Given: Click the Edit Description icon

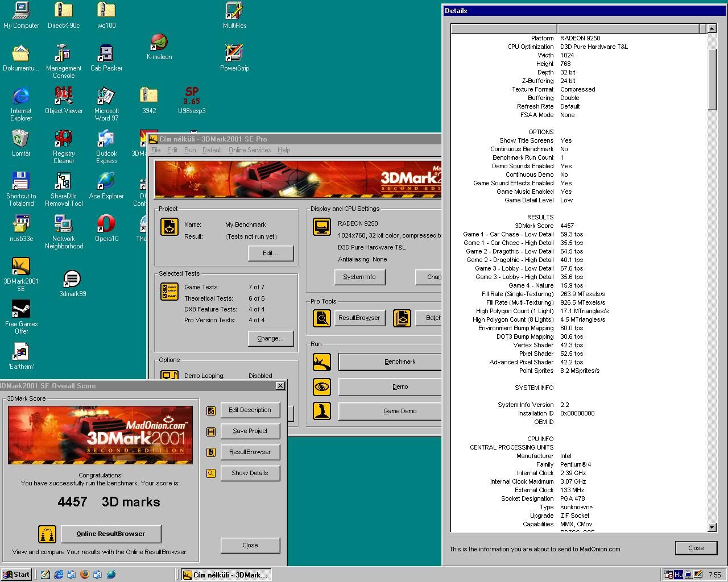Looking at the screenshot, I should (x=211, y=410).
